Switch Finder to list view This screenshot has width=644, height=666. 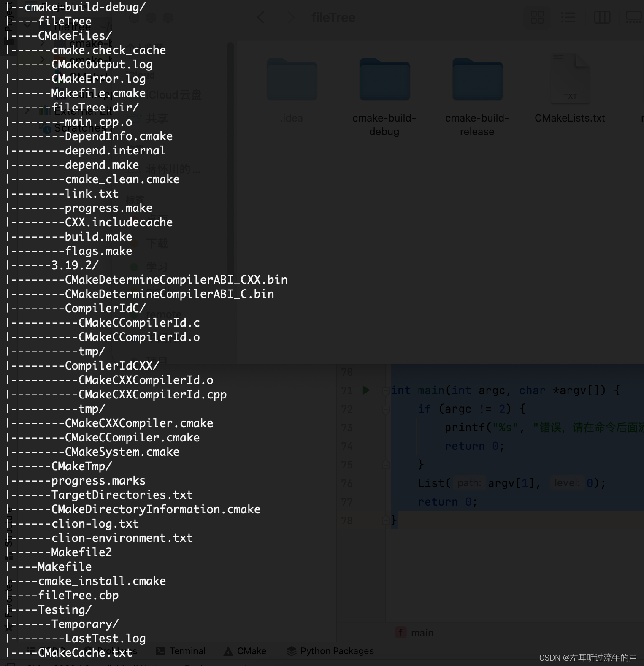click(x=568, y=18)
